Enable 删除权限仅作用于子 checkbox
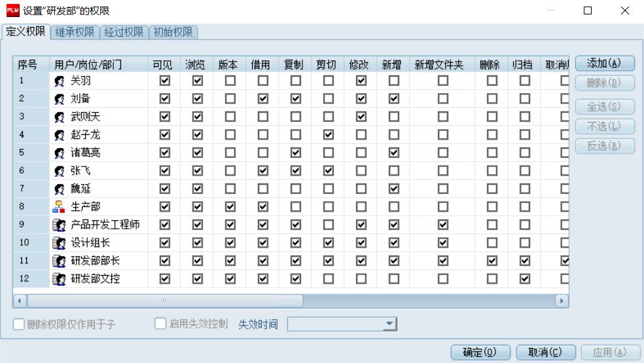 19,324
